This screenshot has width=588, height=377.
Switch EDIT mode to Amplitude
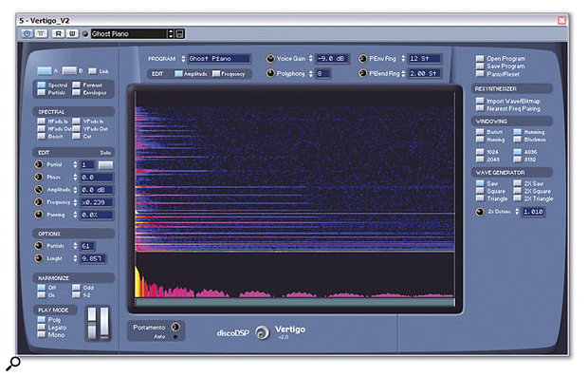178,74
